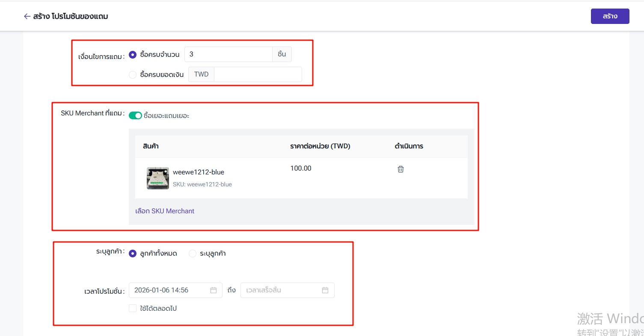The height and width of the screenshot is (336, 644).
Task: Click the weewe1212-blue product thumbnail
Action: (157, 178)
